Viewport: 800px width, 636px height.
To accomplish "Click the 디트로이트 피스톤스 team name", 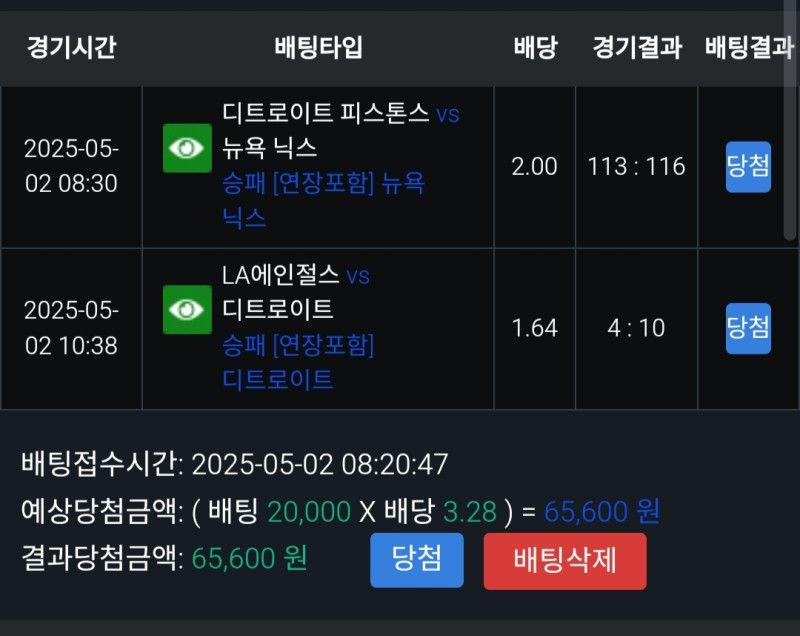I will coord(326,113).
